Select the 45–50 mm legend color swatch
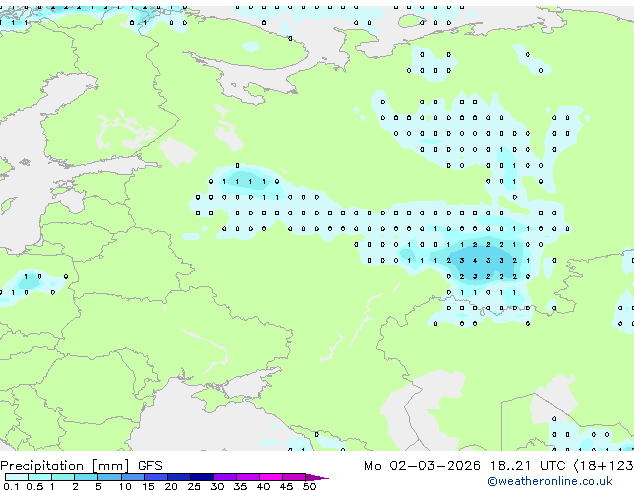Image resolution: width=634 pixels, height=490 pixels. pyautogui.click(x=294, y=477)
